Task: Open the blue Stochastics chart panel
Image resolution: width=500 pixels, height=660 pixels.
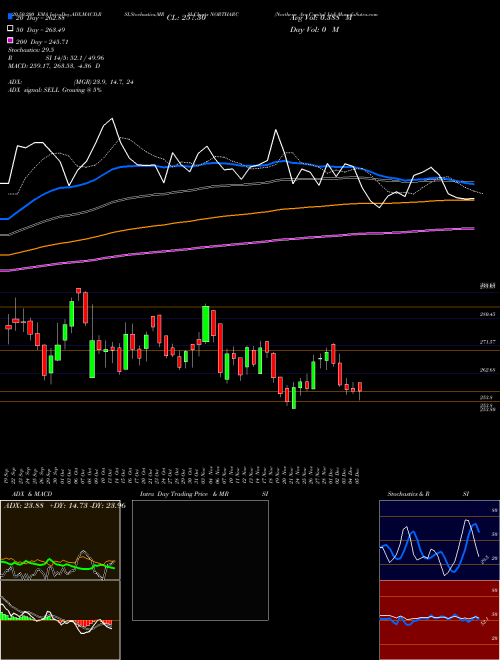Action: (x=439, y=540)
